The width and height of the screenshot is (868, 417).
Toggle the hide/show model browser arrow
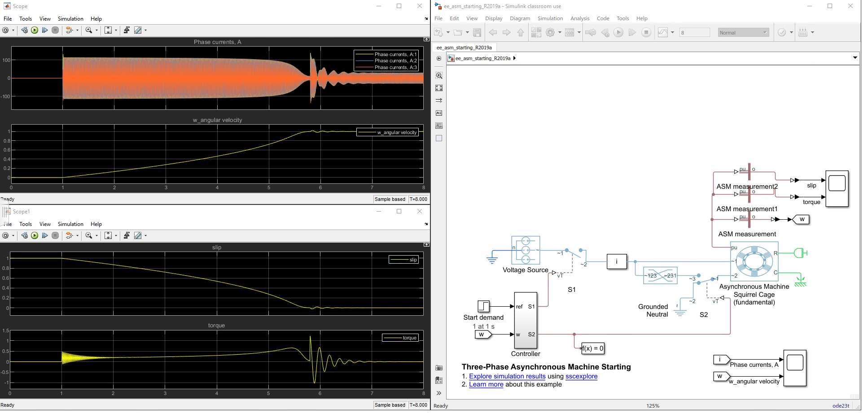[438, 393]
